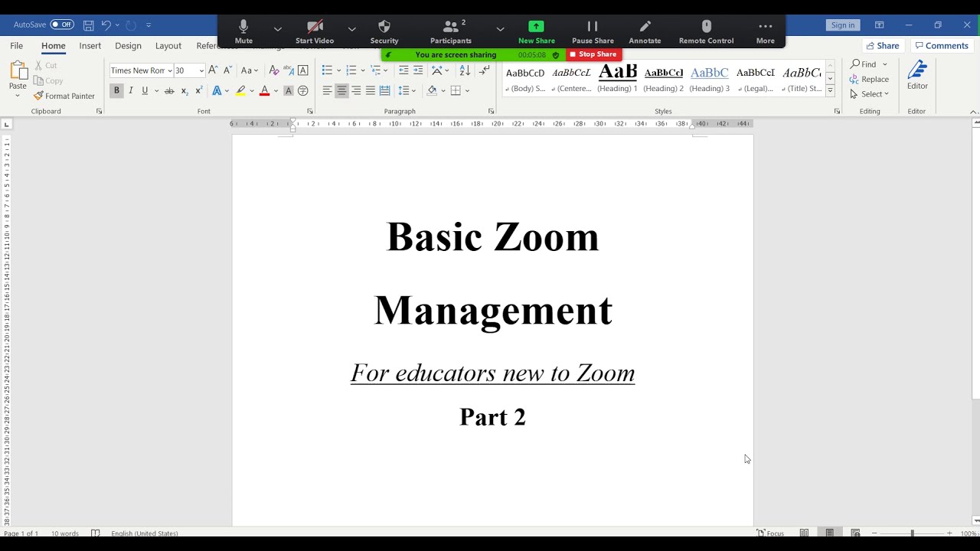Viewport: 980px width, 551px height.
Task: Toggle Italic formatting
Action: tap(131, 90)
